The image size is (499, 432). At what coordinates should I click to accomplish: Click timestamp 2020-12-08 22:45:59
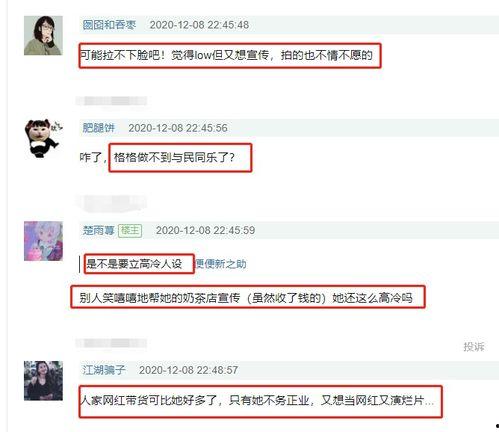pos(205,230)
